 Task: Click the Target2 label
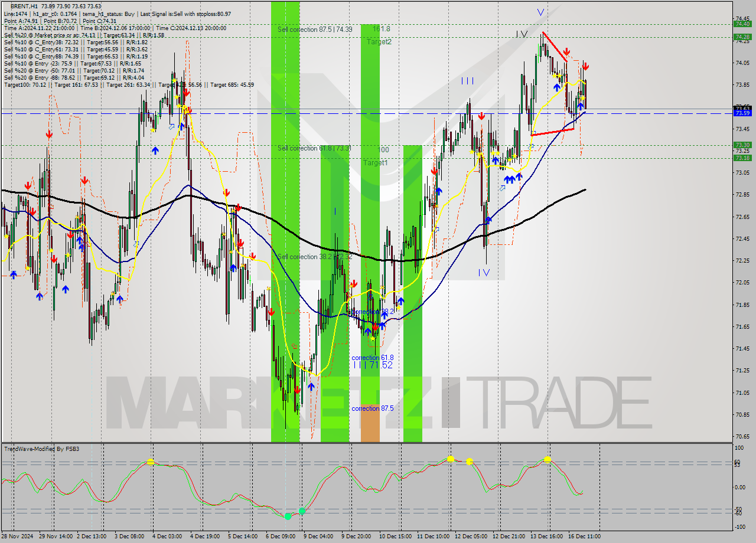click(x=379, y=42)
